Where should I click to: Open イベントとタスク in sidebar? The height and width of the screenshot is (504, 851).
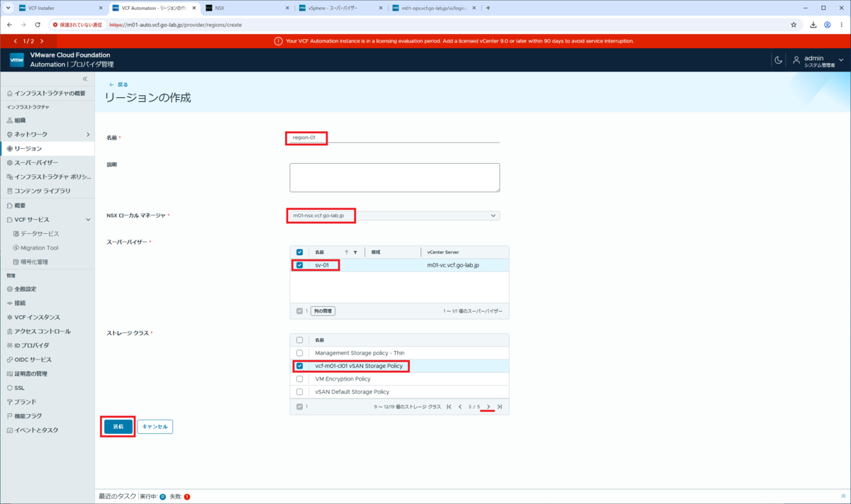coord(36,430)
